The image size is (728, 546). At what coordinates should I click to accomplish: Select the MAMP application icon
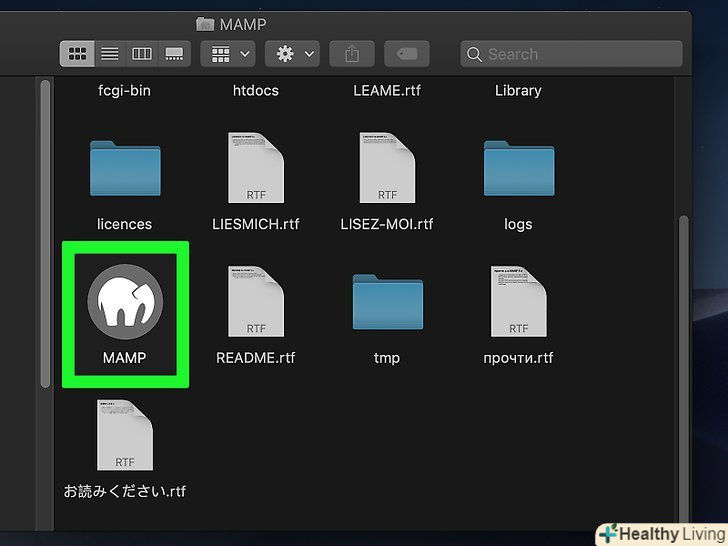pos(125,302)
